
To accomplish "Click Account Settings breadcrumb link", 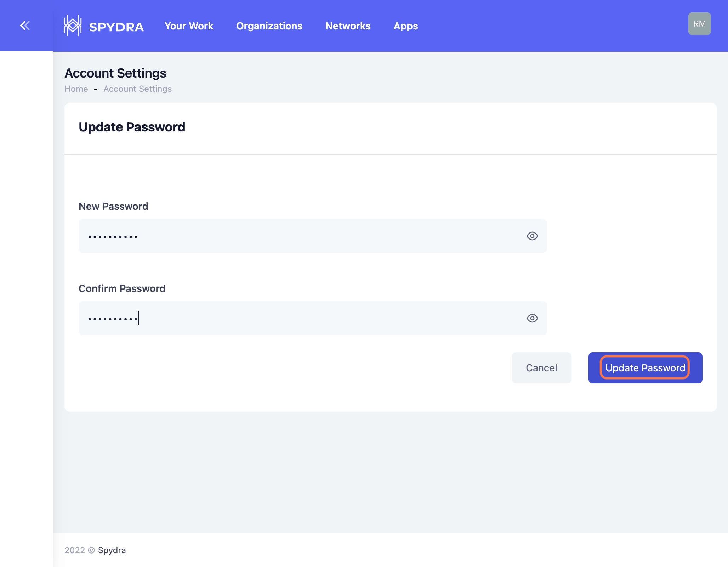I will (x=137, y=89).
